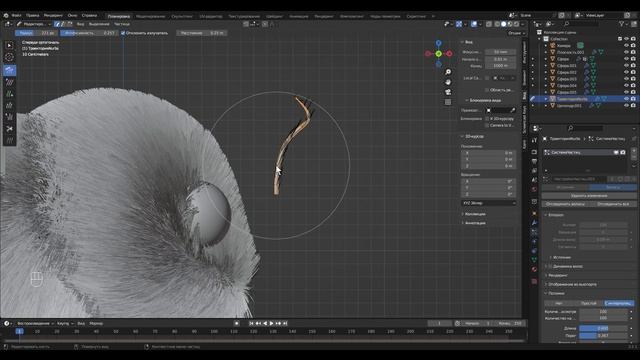
Task: Switch to solid viewport shading
Action: coord(504,24)
